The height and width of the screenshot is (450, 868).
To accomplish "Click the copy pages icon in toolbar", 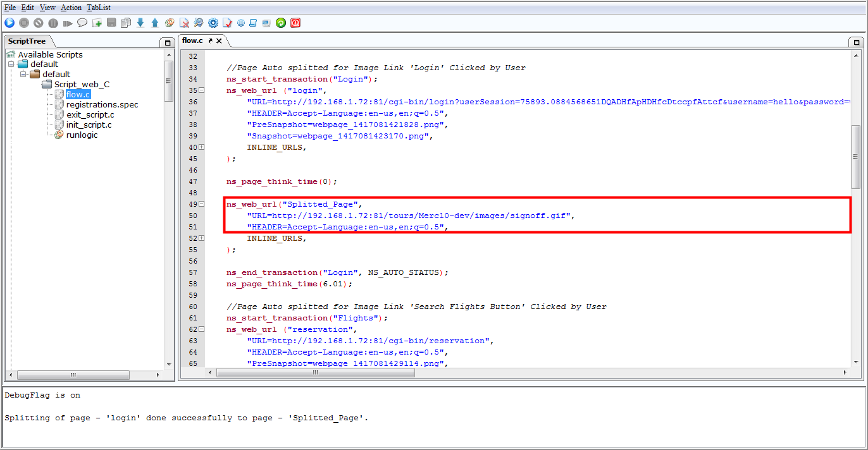I will tap(126, 23).
